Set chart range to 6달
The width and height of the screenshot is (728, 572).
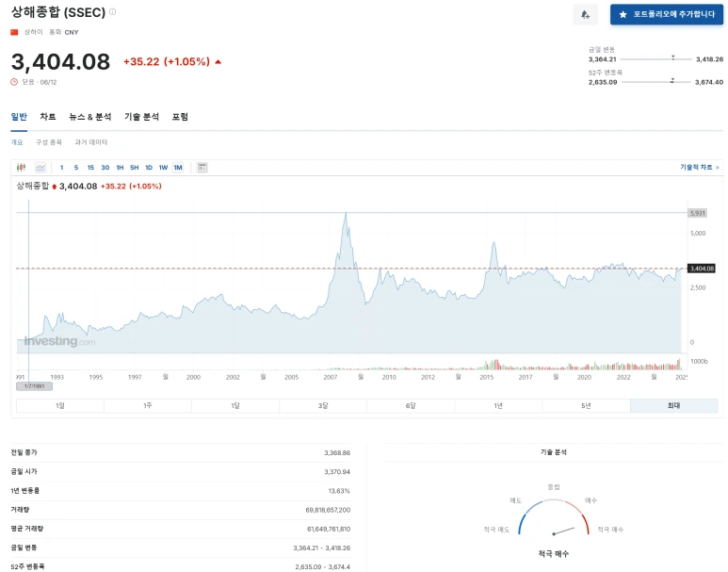[x=411, y=405]
